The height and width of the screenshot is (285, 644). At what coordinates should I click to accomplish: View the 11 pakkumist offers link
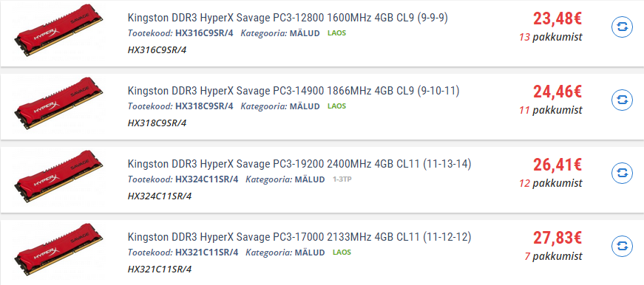pyautogui.click(x=550, y=110)
